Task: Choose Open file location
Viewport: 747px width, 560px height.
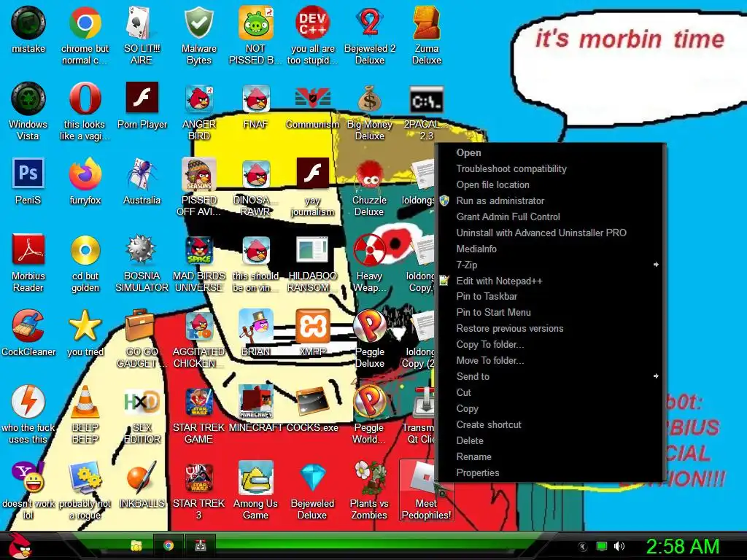Action: (551, 184)
